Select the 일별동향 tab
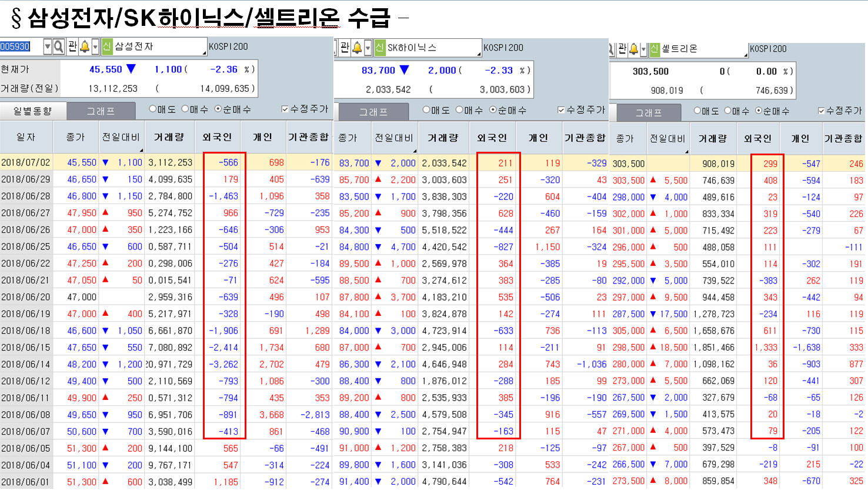The height and width of the screenshot is (490, 868). 33,111
